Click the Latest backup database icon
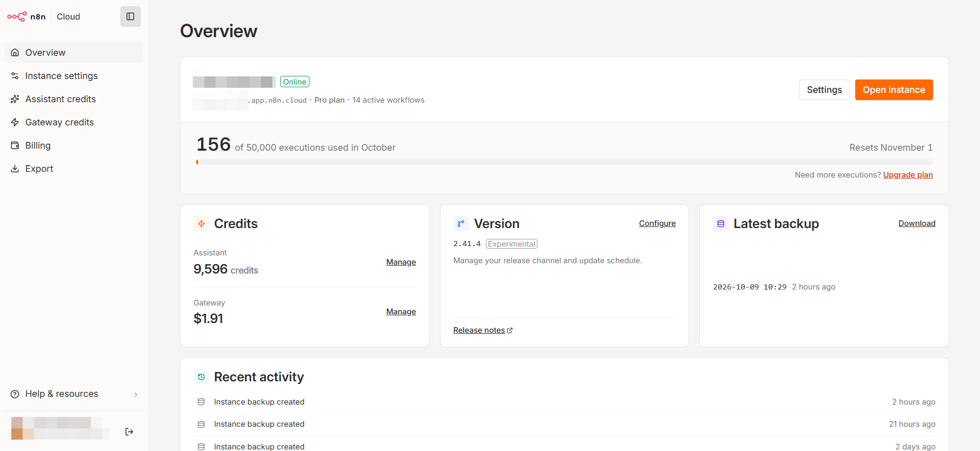This screenshot has height=451, width=980. pyautogui.click(x=721, y=223)
